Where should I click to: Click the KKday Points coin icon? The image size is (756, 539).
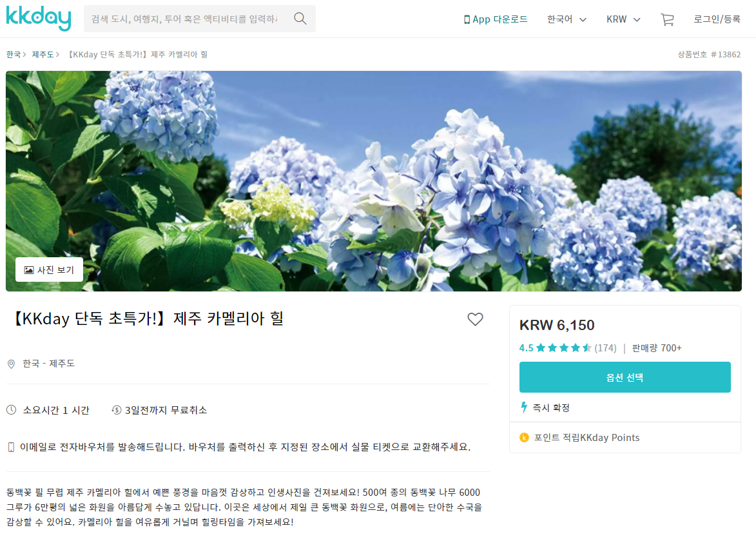[x=524, y=438]
